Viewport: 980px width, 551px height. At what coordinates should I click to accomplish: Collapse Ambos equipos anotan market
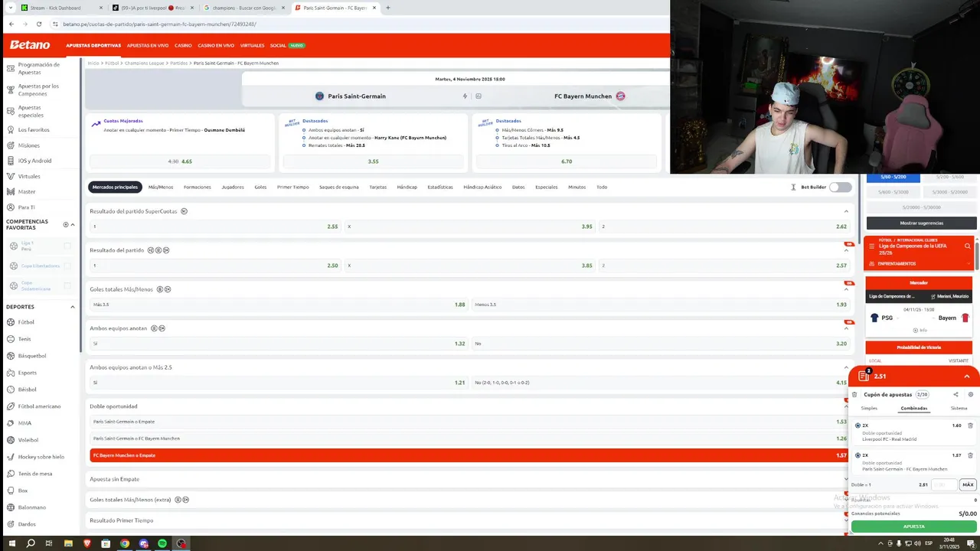point(846,328)
